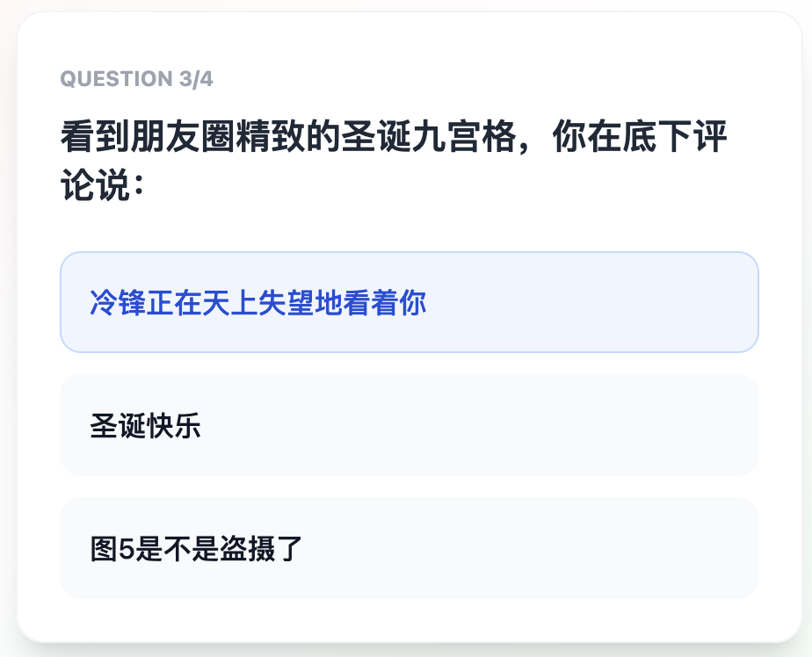
Task: Click the text 圣诞快乐 in the second option
Action: pyautogui.click(x=145, y=426)
